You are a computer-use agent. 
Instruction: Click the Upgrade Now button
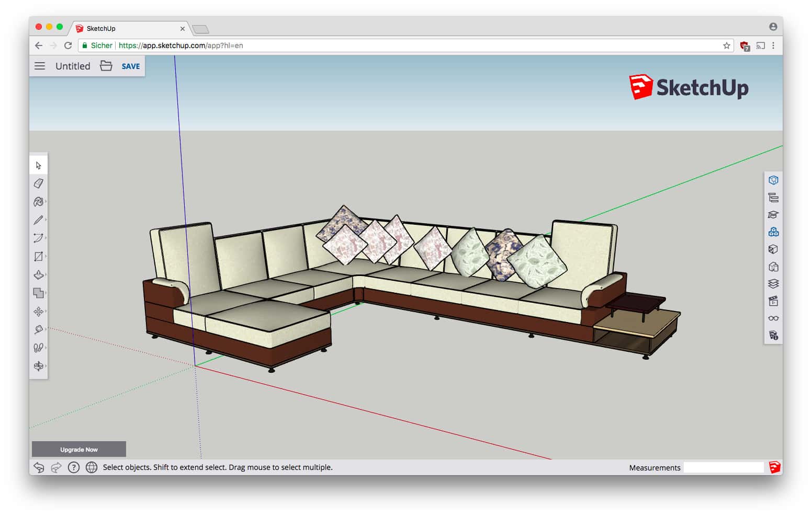pyautogui.click(x=78, y=449)
